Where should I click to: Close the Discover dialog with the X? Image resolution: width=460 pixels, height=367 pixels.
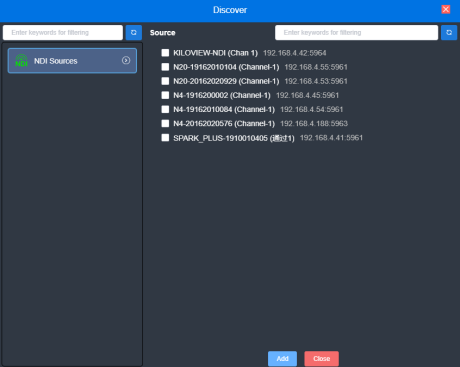(446, 9)
